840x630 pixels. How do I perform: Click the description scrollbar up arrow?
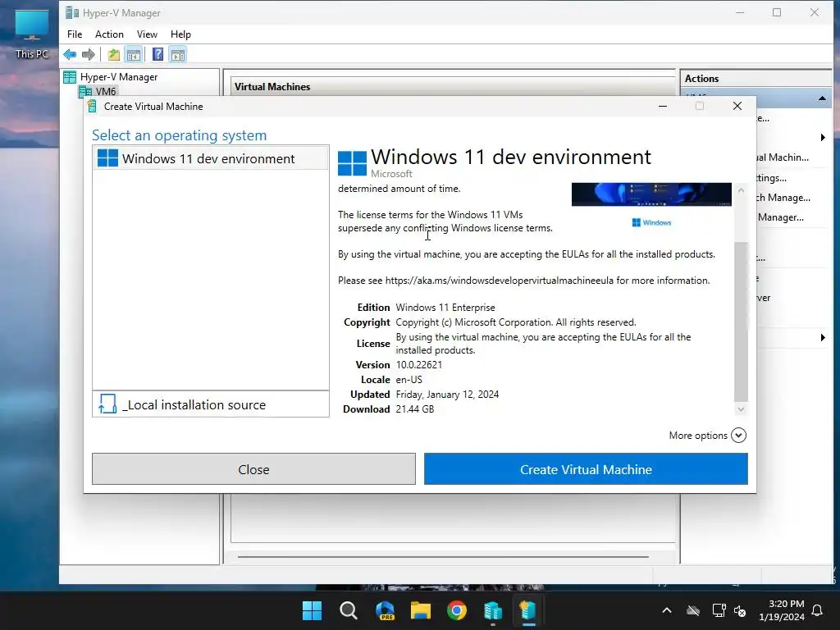[741, 190]
